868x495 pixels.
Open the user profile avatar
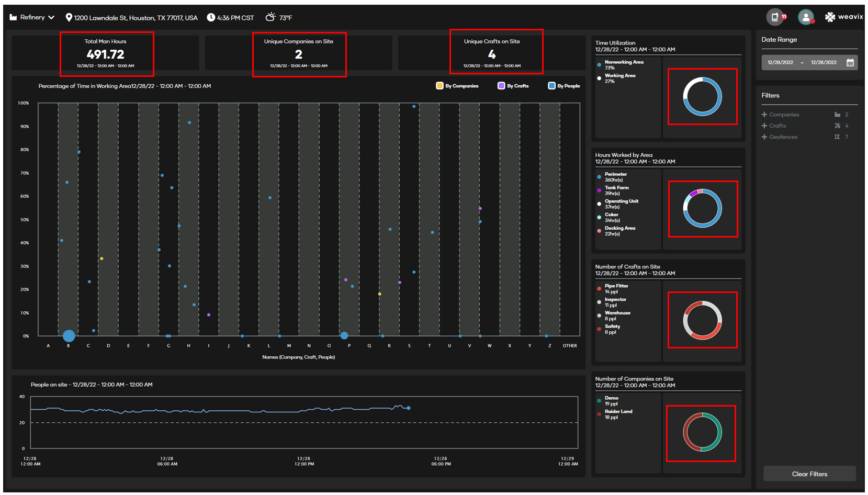[x=806, y=17]
